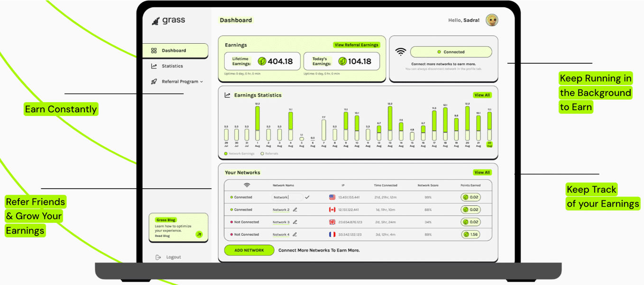Click the Network name input field
This screenshot has height=285, width=644.
coord(287,197)
